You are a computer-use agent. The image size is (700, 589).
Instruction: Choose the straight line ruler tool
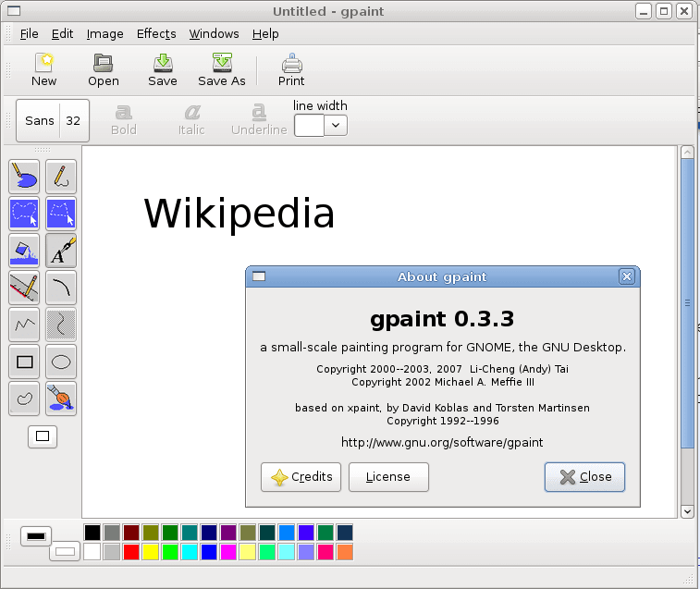(x=24, y=287)
